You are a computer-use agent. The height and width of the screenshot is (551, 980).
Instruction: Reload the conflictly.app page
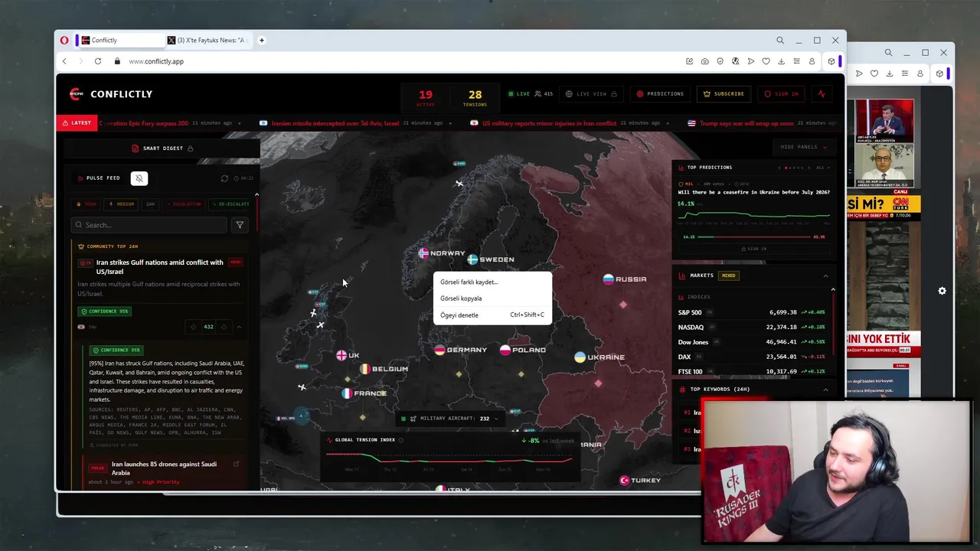[x=98, y=61]
